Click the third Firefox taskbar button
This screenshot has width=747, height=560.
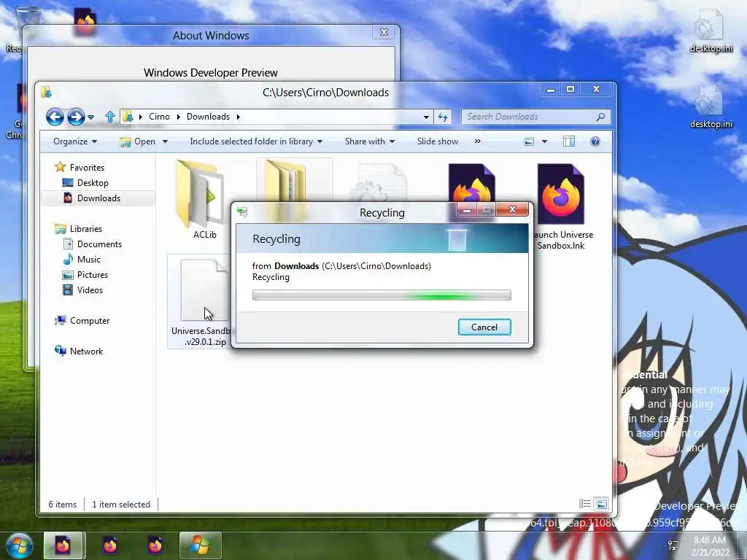155,545
